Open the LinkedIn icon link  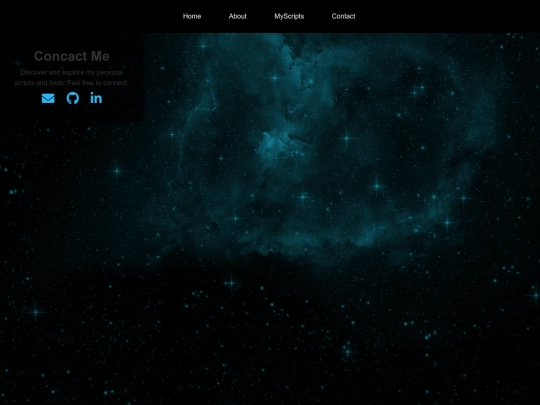coord(96,98)
